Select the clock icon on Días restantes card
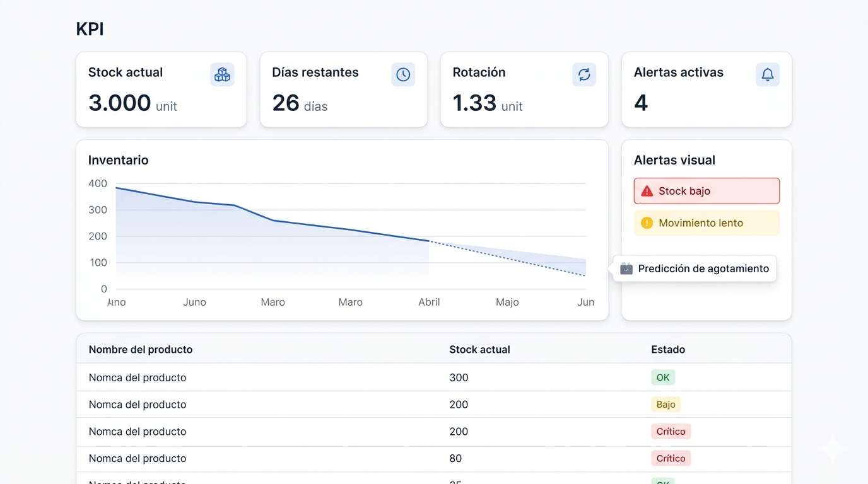This screenshot has height=484, width=868. [x=402, y=74]
